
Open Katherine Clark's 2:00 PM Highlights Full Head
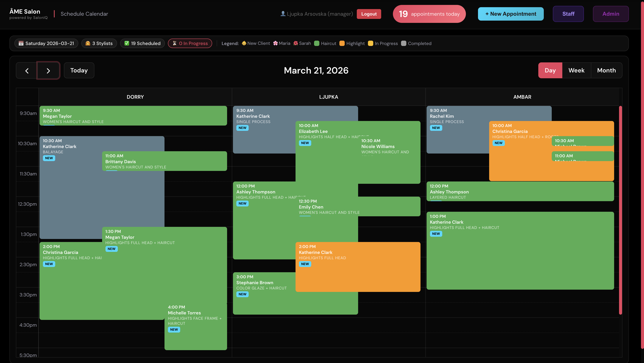358,267
